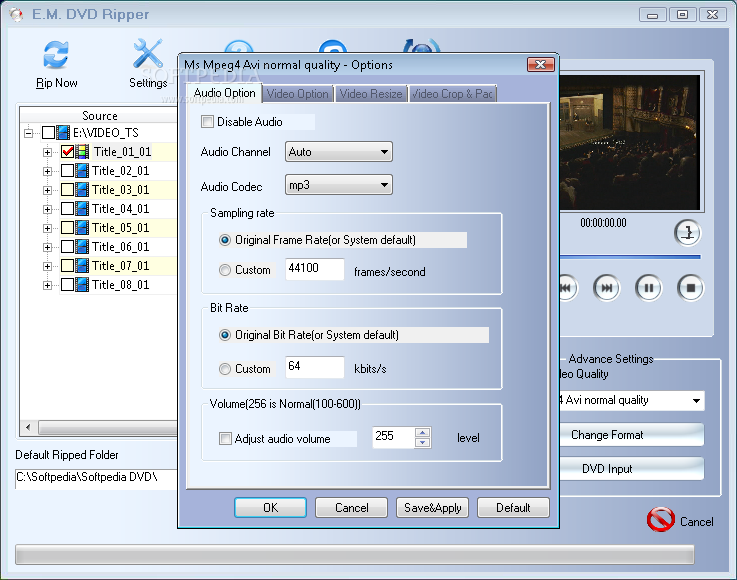
Task: Check the E:\VIDEO_TS root checkbox
Action: (48, 133)
